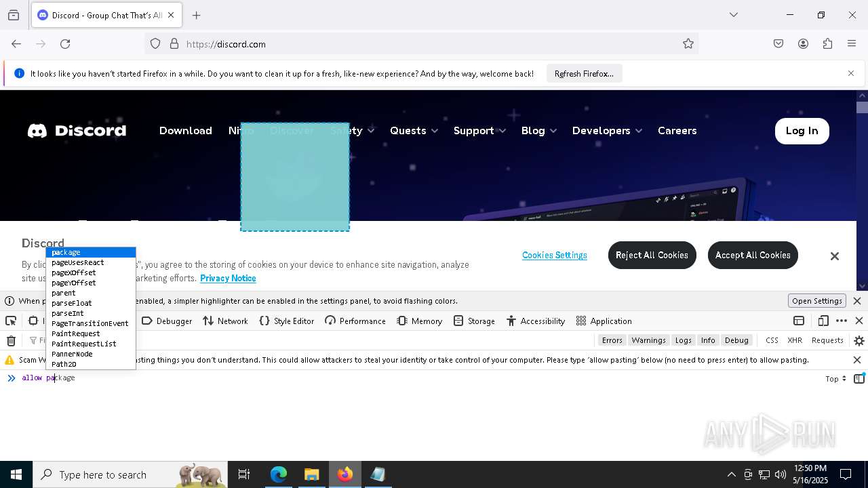Click Reject All Cookies button
The height and width of the screenshot is (488, 868).
(x=652, y=255)
